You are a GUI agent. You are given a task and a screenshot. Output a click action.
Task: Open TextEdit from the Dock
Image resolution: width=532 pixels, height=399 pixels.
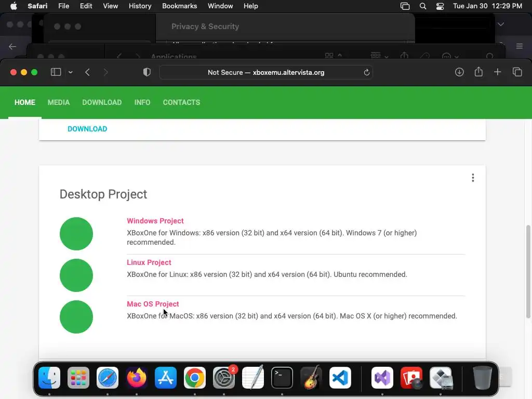point(253,377)
